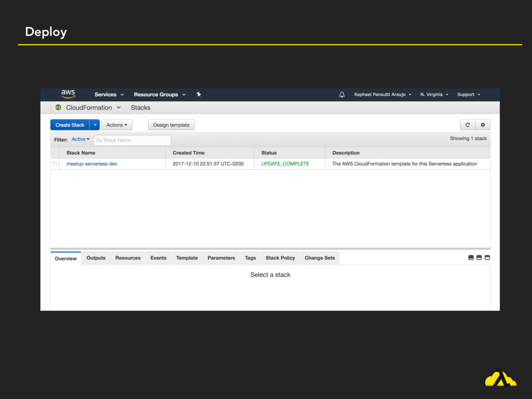
Task: Click the Showing 1 stack text
Action: (x=468, y=138)
